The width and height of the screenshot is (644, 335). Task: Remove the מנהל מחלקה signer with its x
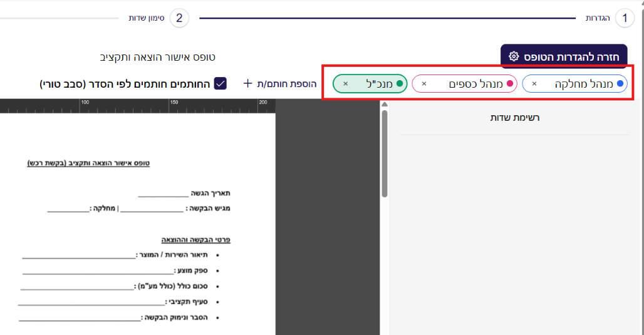[x=534, y=84]
